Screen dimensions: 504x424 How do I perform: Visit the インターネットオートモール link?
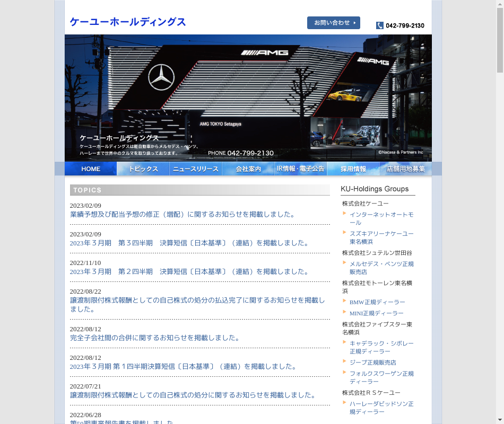coord(381,218)
